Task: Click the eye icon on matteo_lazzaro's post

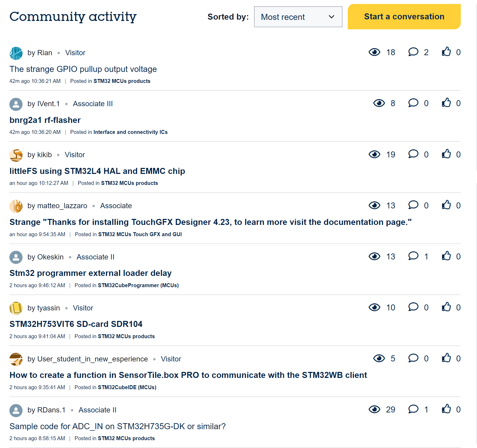Action: point(374,205)
